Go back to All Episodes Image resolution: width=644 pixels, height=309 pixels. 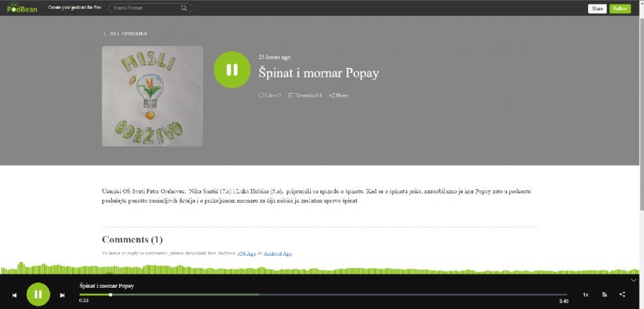(125, 34)
